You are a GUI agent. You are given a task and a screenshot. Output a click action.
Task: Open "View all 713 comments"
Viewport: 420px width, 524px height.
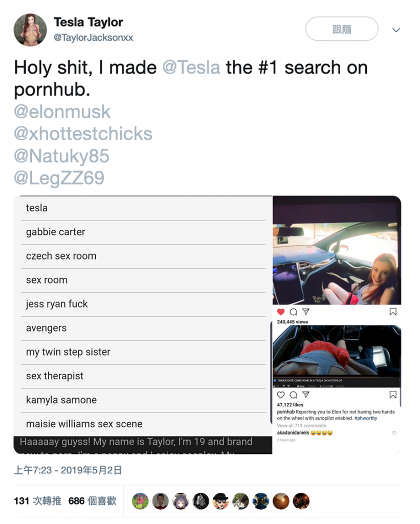pos(301,426)
